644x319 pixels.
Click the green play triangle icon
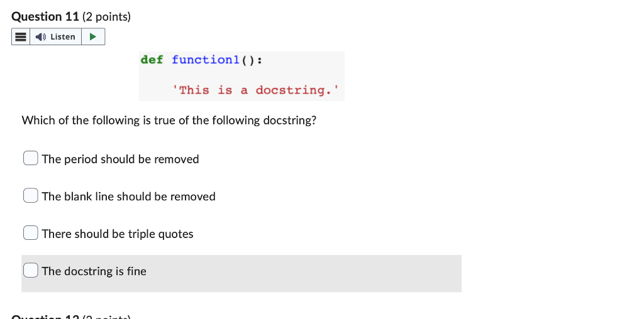(93, 36)
